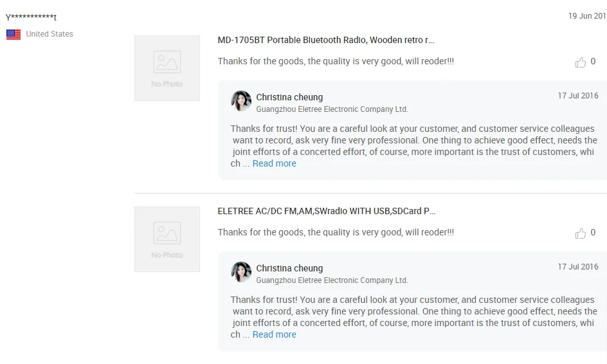Click Christina cheung's avatar in first reply
Viewport: 607px width, 364px height.
241,101
